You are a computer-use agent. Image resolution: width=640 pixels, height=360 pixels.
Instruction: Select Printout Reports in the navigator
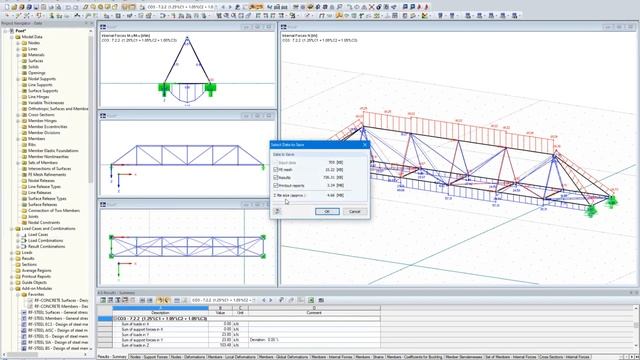36,276
